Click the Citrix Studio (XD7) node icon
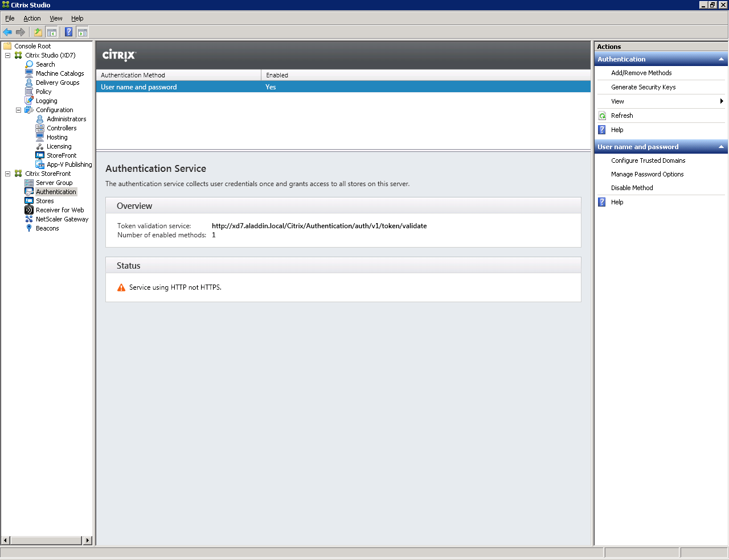729x560 pixels. 18,55
